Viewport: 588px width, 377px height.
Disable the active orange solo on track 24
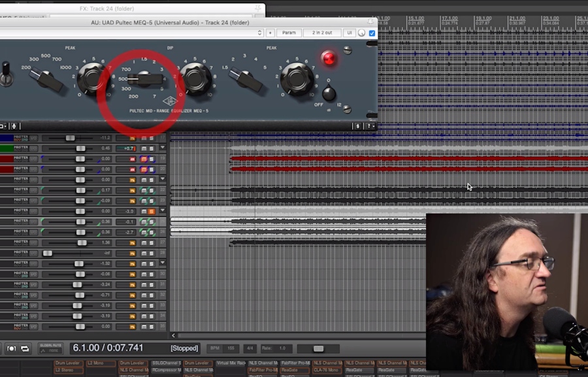coord(151,212)
